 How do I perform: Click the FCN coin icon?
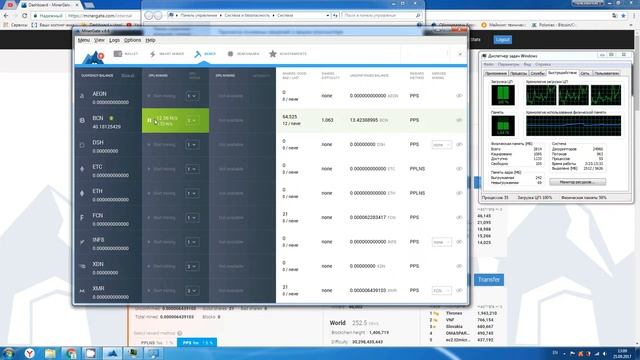point(82,218)
